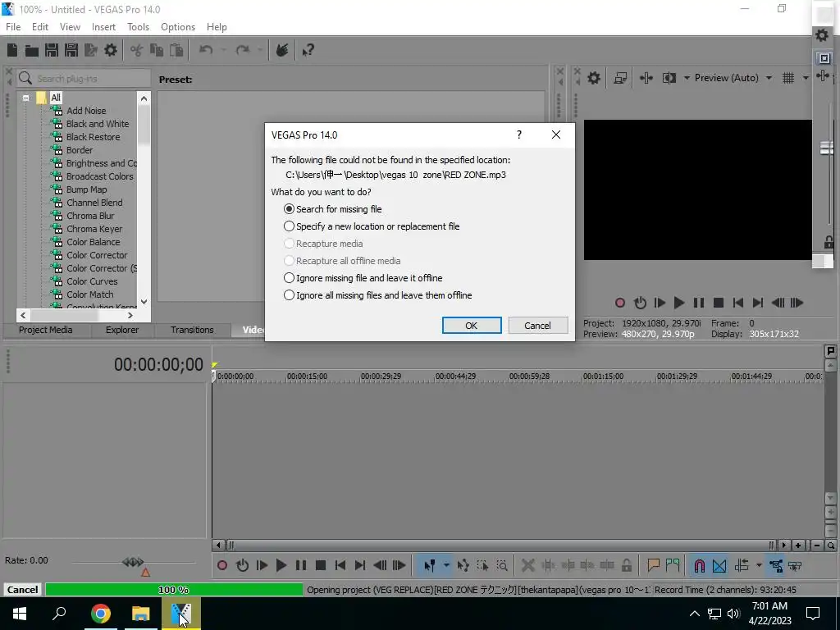Open the Split Screen View dropdown arrow
The width and height of the screenshot is (840, 630).
tap(687, 78)
